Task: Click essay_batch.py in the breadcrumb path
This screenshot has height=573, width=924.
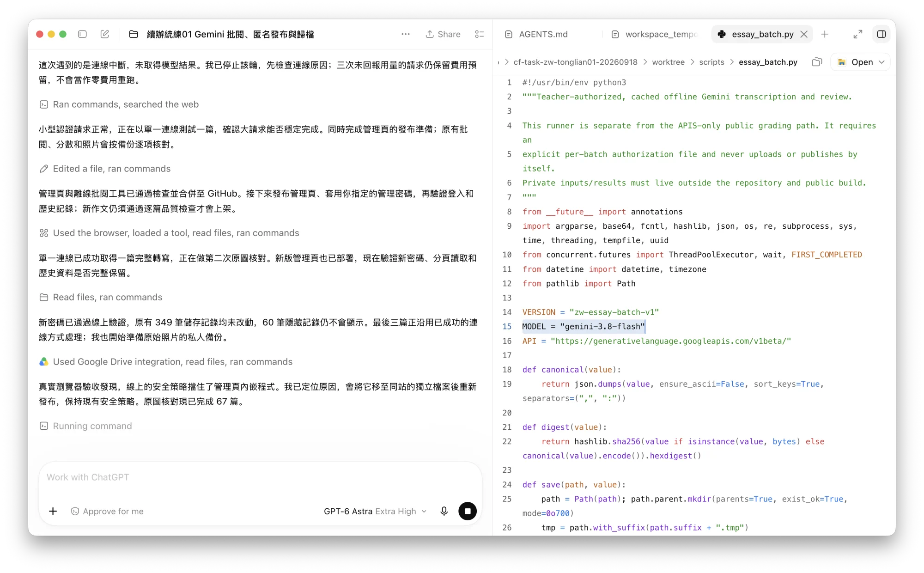Action: [x=768, y=62]
